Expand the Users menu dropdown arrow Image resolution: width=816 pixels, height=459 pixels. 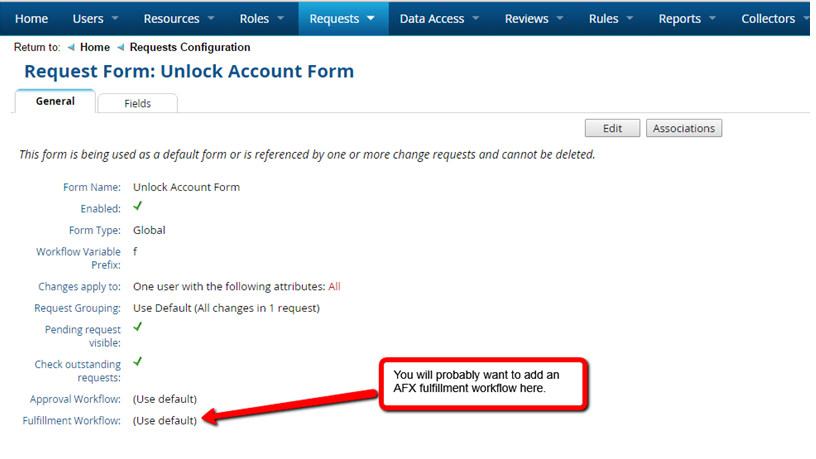(115, 19)
